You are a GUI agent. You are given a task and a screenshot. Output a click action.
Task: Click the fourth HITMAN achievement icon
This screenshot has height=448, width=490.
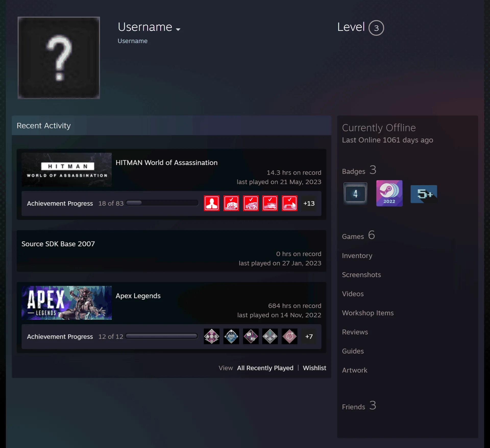coord(270,203)
